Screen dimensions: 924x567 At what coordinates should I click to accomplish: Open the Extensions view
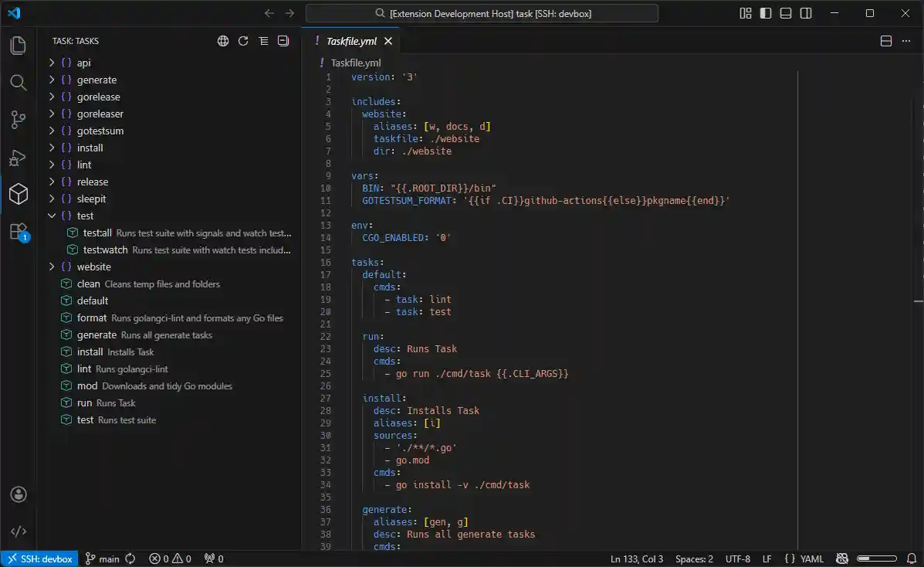pyautogui.click(x=18, y=232)
